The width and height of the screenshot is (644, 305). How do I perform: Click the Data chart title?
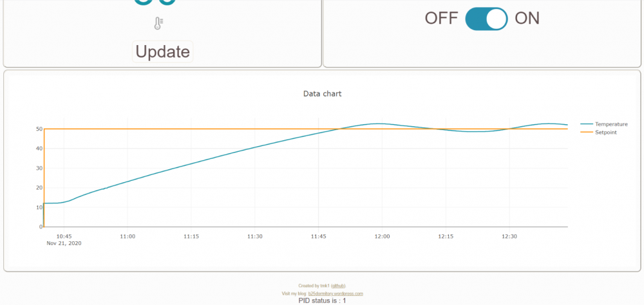pyautogui.click(x=322, y=94)
